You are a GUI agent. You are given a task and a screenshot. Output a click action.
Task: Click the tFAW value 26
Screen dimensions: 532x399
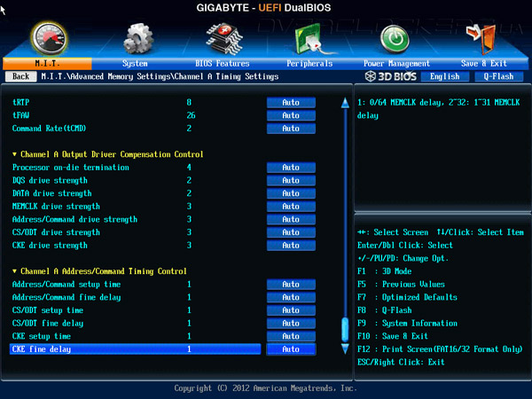click(x=191, y=115)
